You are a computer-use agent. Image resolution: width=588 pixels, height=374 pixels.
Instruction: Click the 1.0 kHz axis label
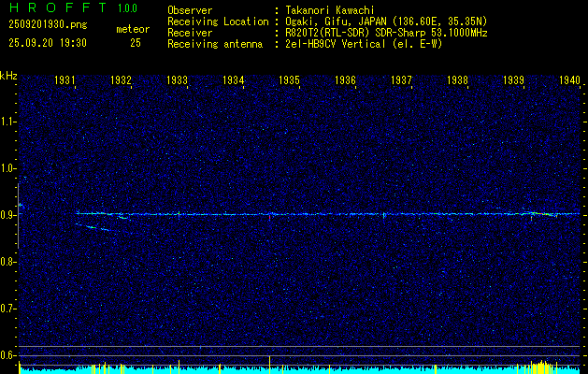(x=7, y=168)
